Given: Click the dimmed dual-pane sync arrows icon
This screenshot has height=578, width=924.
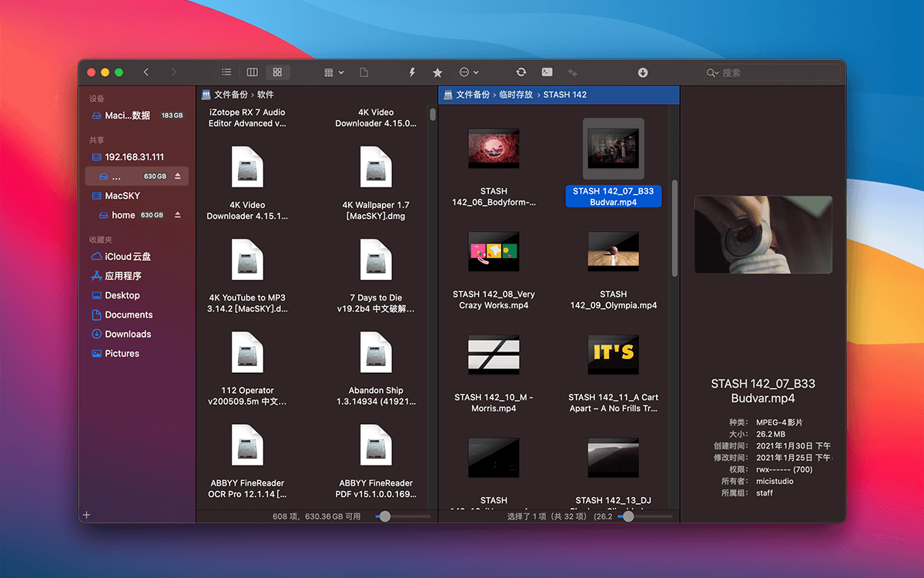Looking at the screenshot, I should point(572,72).
